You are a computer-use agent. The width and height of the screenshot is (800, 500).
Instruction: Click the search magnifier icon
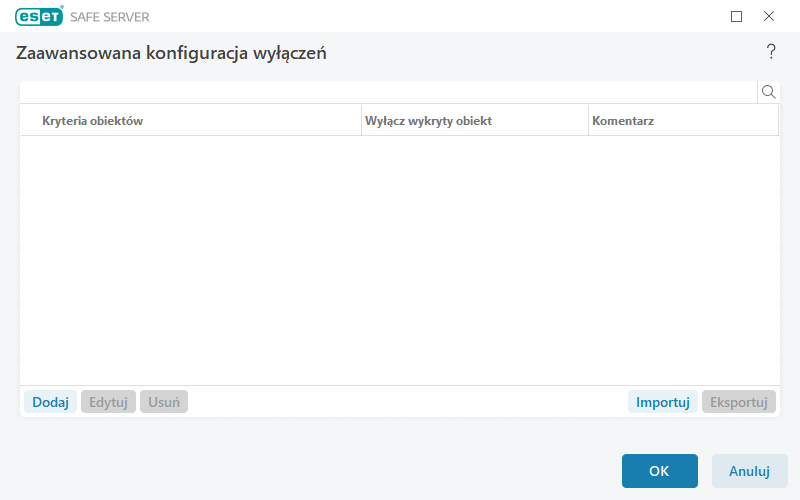tap(768, 92)
